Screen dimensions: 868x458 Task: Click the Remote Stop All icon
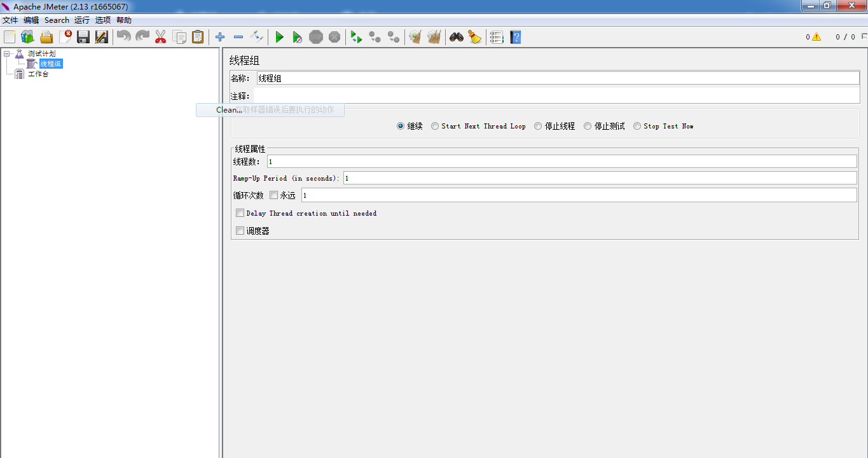coord(375,37)
